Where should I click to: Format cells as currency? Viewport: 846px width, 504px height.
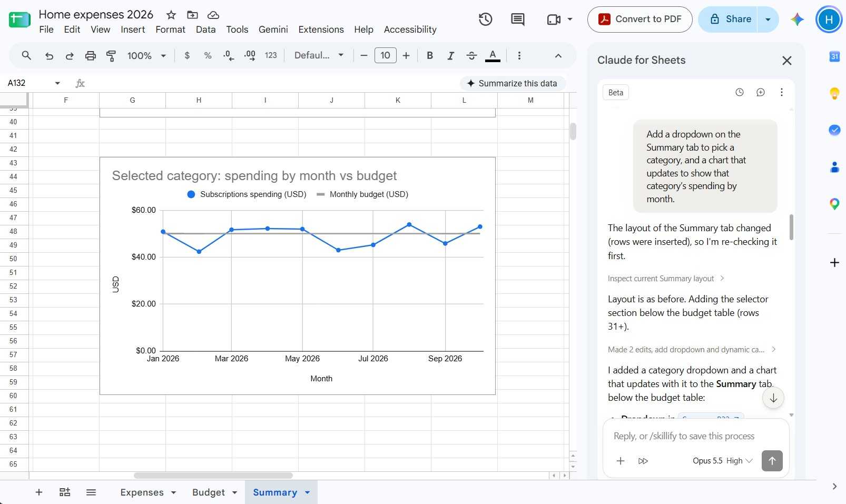(187, 55)
